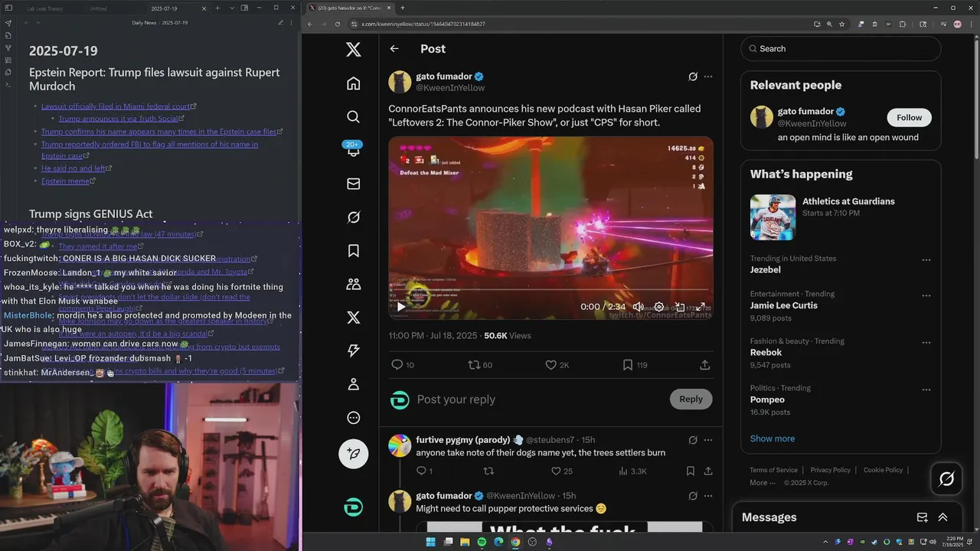The image size is (980, 551).
Task: Open Profile icon in X sidebar
Action: click(x=353, y=384)
